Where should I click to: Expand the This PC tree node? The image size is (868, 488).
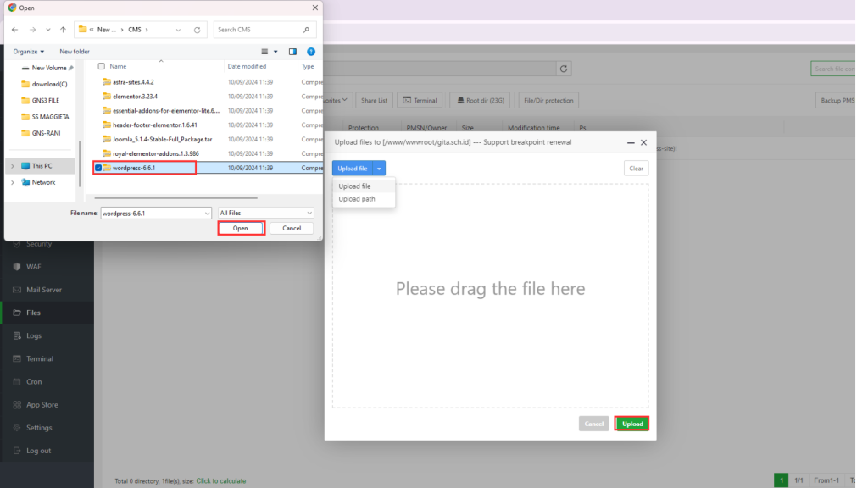12,166
